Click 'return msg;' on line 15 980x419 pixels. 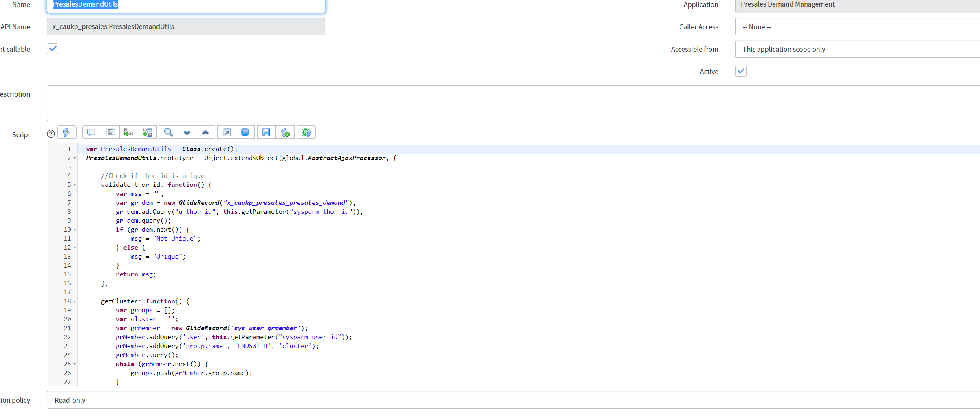click(136, 274)
